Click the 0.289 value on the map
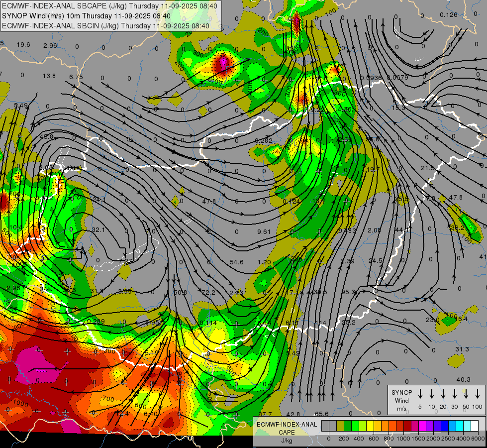Screen dimensions: 487x448 click(96, 321)
